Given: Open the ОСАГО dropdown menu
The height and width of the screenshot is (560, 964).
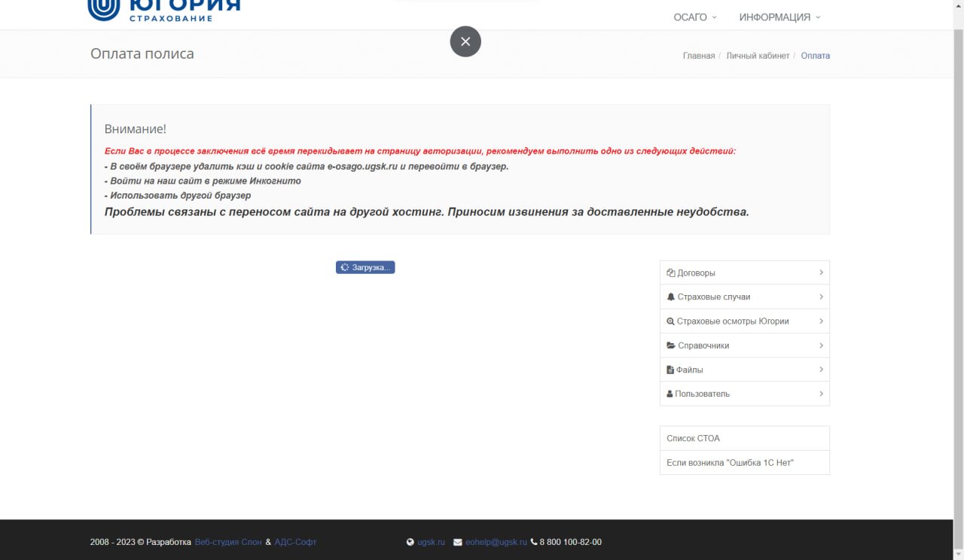Looking at the screenshot, I should pyautogui.click(x=694, y=17).
